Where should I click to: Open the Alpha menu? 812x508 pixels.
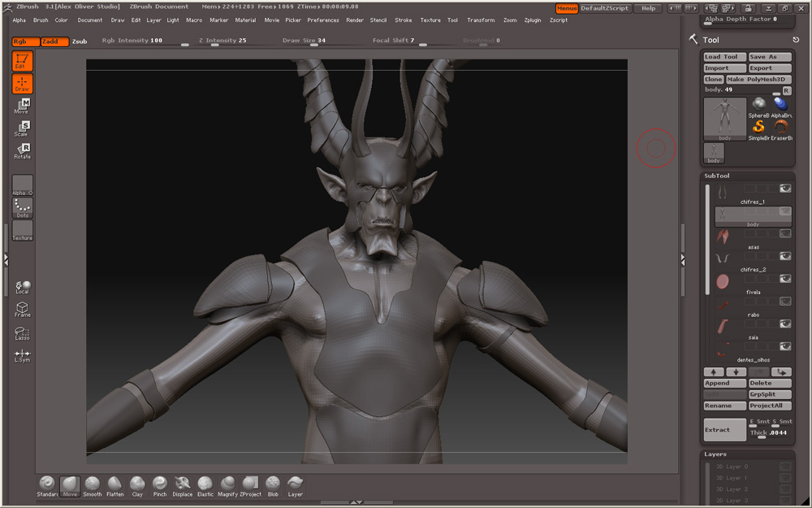19,20
